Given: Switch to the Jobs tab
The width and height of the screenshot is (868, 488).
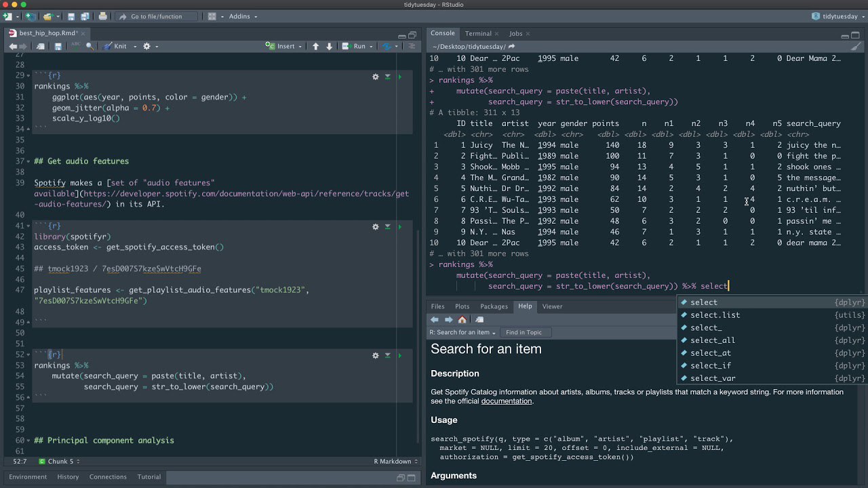Looking at the screenshot, I should (516, 33).
